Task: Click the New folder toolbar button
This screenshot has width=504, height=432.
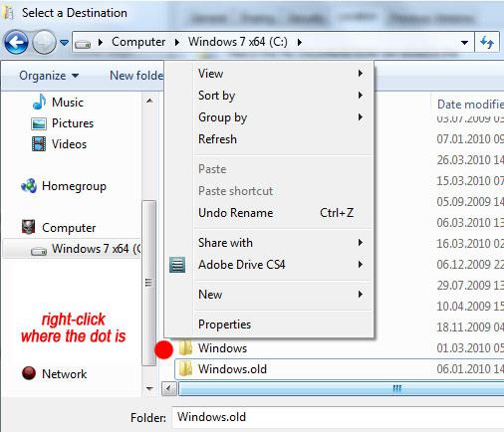Action: (136, 76)
